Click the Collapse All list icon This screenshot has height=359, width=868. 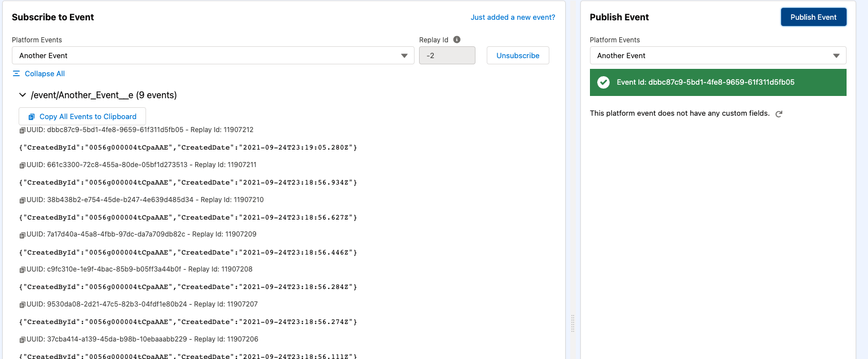[16, 73]
